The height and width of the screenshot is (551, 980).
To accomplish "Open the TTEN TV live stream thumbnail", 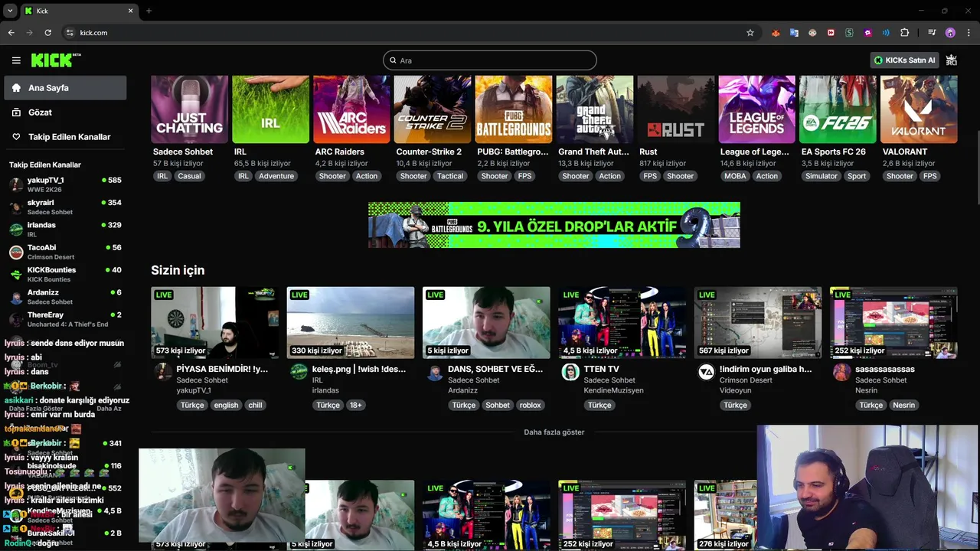I will (x=622, y=323).
